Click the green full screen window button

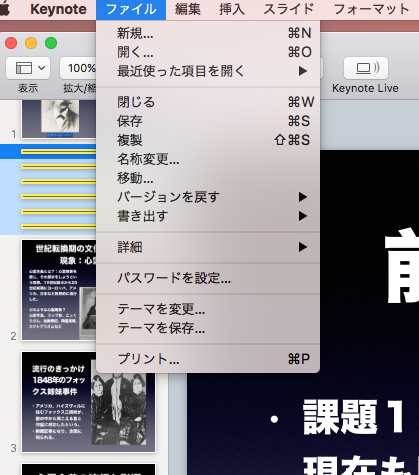click(51, 43)
